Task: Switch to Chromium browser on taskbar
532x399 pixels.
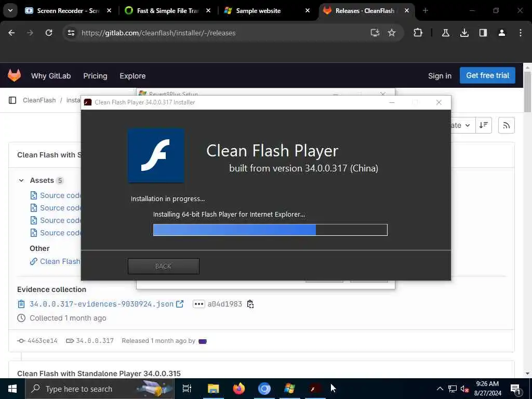Action: point(264,389)
